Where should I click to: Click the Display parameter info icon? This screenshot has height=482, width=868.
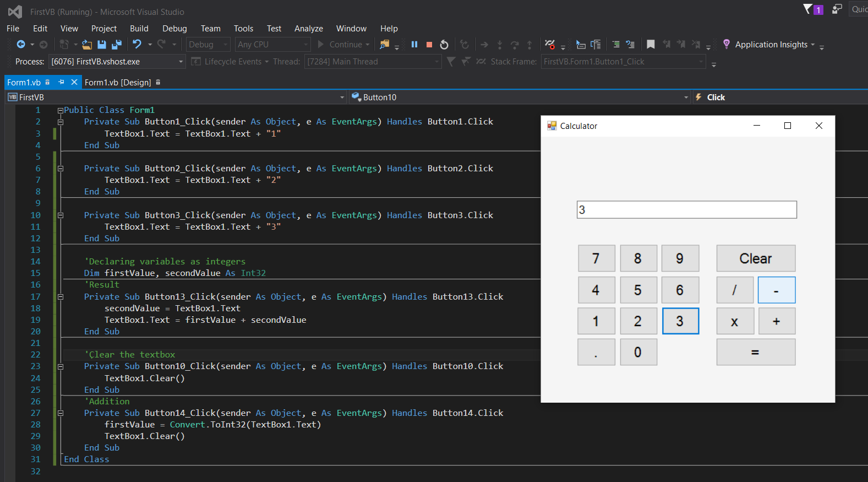point(596,45)
